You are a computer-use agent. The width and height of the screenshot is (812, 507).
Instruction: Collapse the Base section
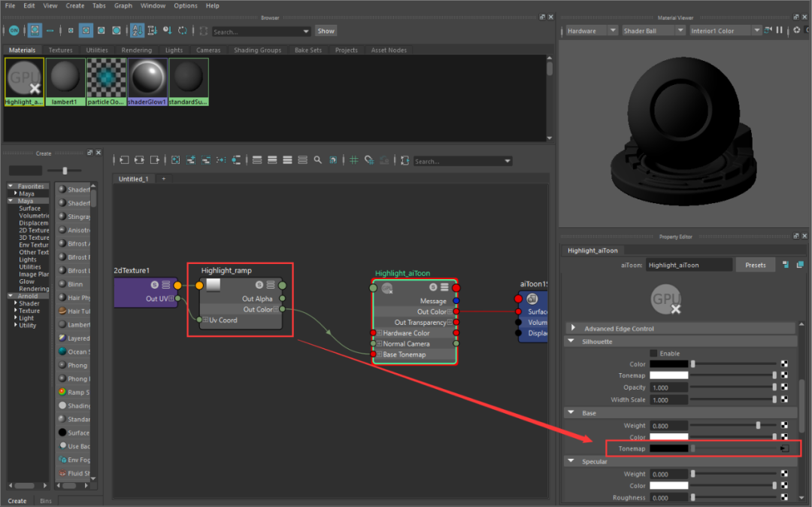pos(571,413)
